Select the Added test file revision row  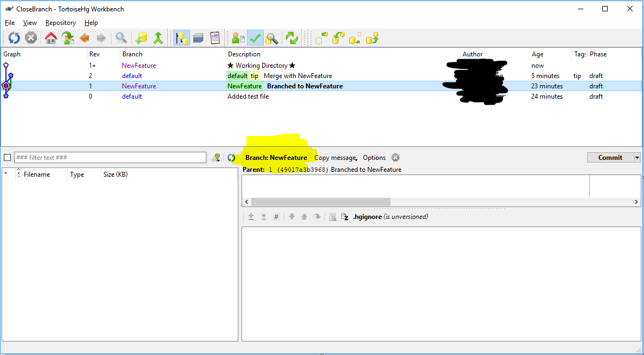click(x=321, y=96)
